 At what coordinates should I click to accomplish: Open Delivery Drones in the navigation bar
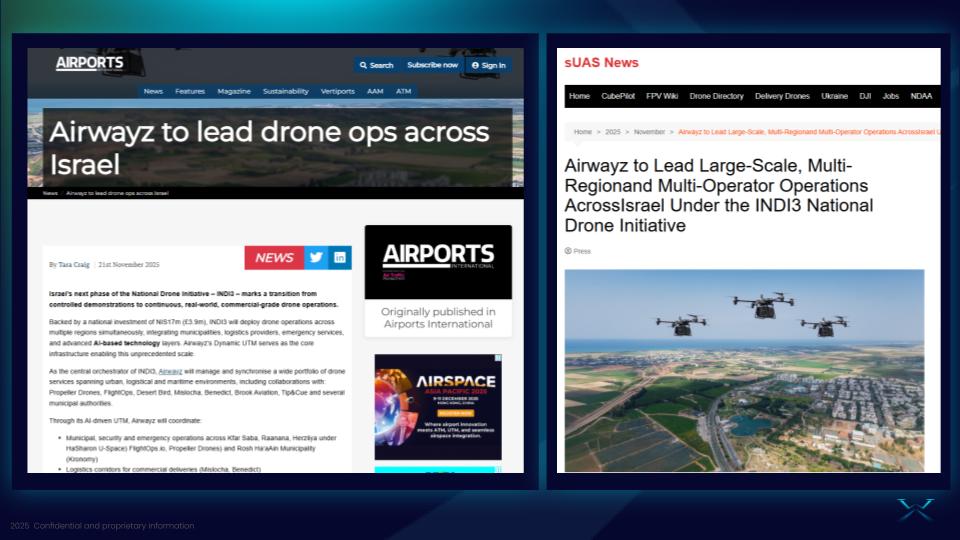(782, 96)
